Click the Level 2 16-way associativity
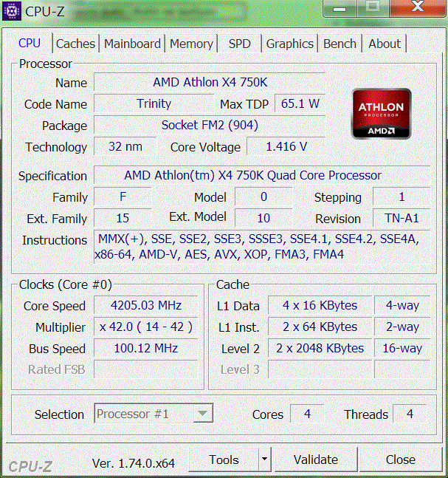The height and width of the screenshot is (478, 448). 402,348
